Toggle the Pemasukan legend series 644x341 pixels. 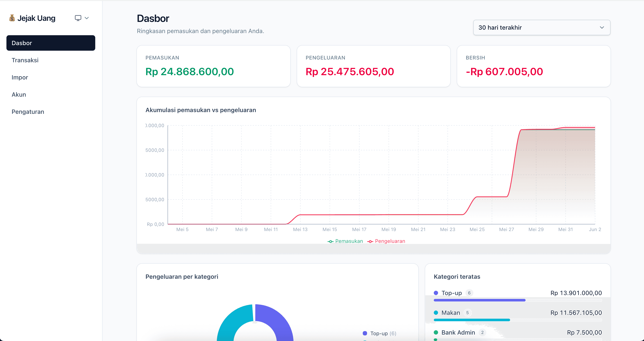(x=345, y=241)
